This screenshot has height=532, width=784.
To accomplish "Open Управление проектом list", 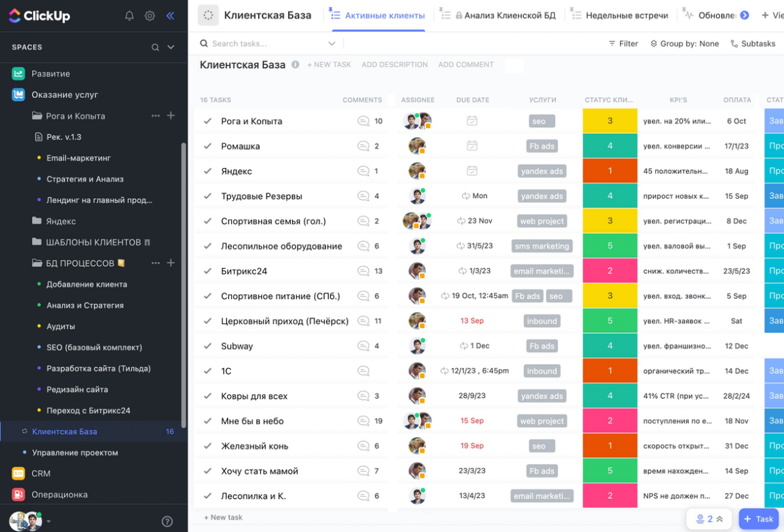I will coord(75,453).
